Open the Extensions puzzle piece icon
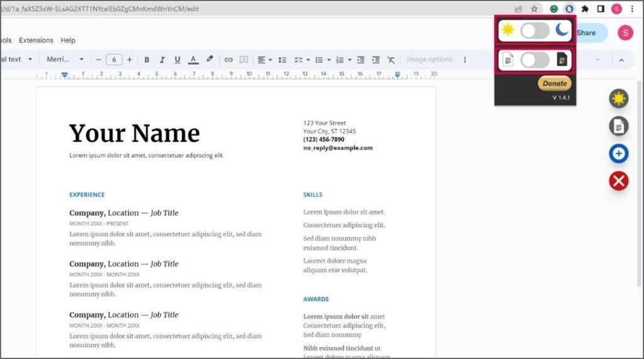 coord(585,9)
